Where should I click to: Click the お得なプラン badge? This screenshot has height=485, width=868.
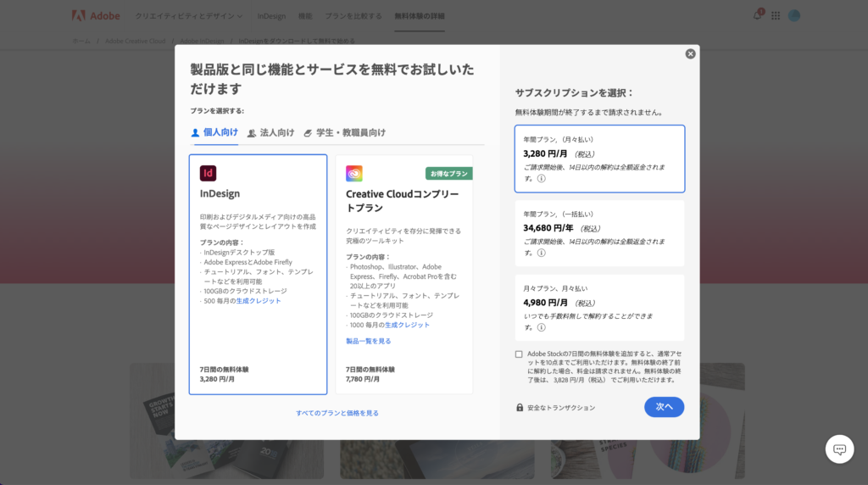[x=449, y=173]
